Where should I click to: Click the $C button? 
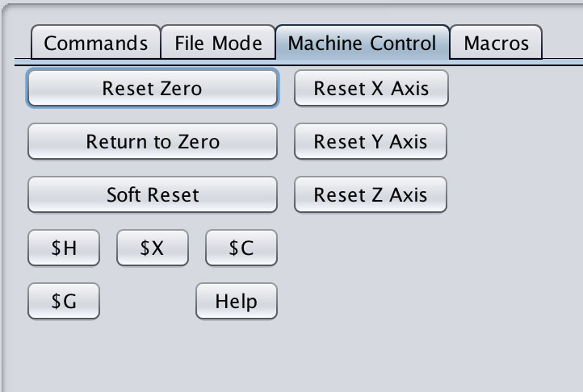tap(241, 248)
